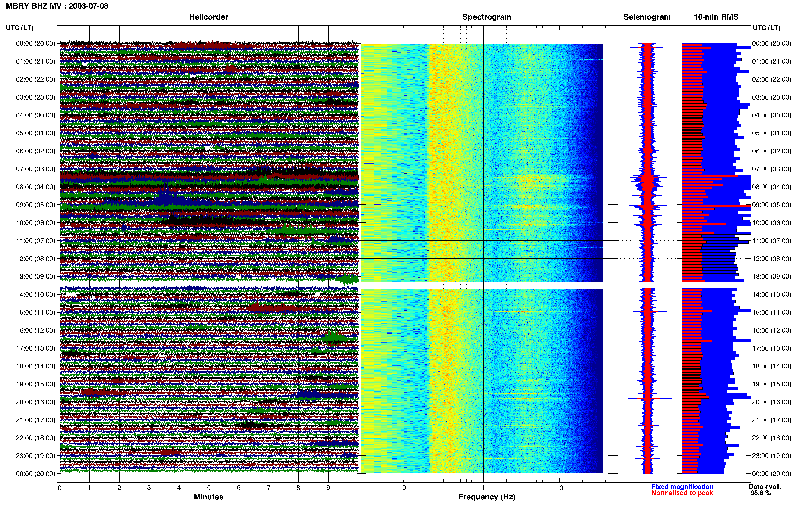812x508 pixels.
Task: Click the right 11:00 (07:00) time label
Action: [x=772, y=241]
